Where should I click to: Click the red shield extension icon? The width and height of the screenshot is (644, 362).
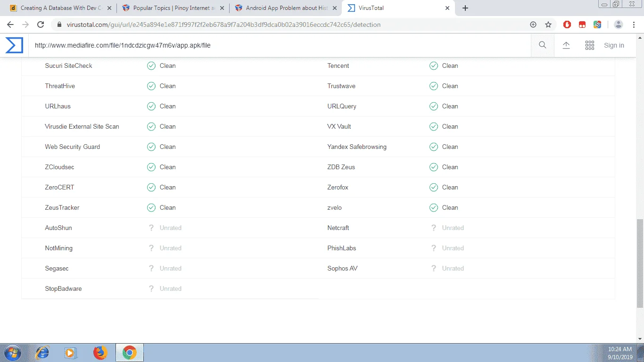click(x=567, y=25)
